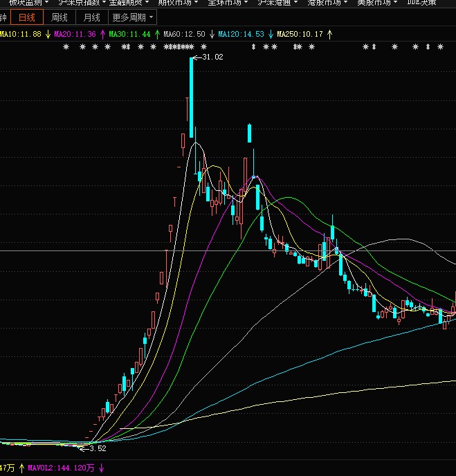Select the MA10:11.88 indicator label
456x476 pixels.
point(20,34)
